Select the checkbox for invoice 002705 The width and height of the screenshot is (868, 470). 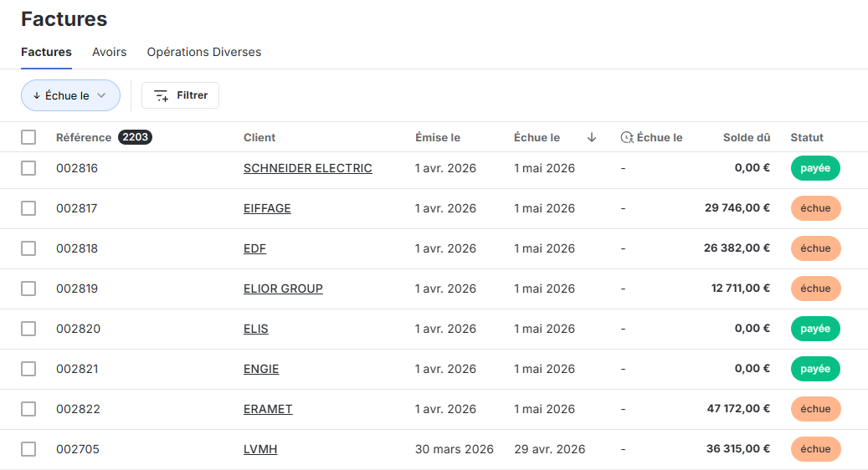coord(28,449)
